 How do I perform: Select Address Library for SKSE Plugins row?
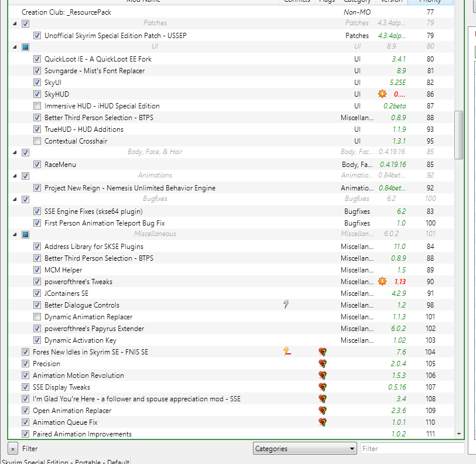coord(231,247)
